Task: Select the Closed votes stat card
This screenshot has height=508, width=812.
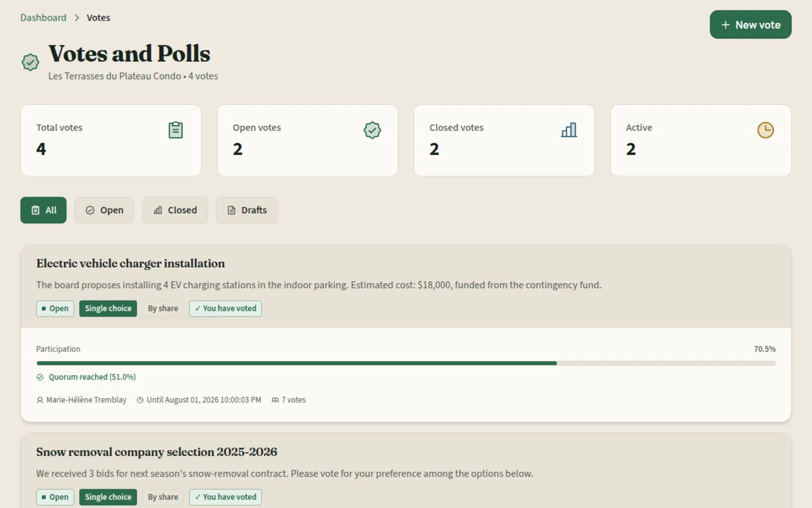Action: click(504, 140)
